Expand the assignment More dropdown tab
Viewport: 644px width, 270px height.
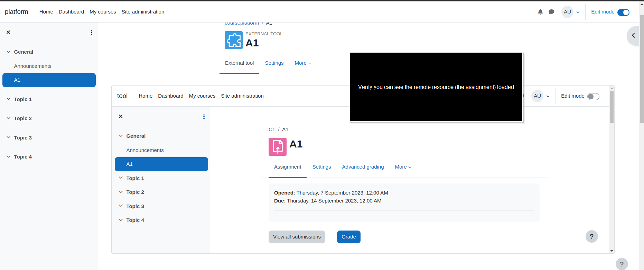(403, 167)
